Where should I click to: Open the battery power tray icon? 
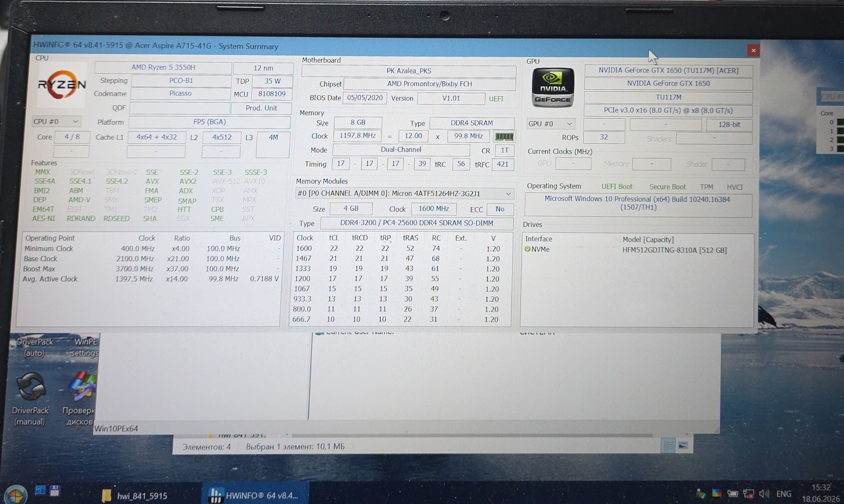733,493
